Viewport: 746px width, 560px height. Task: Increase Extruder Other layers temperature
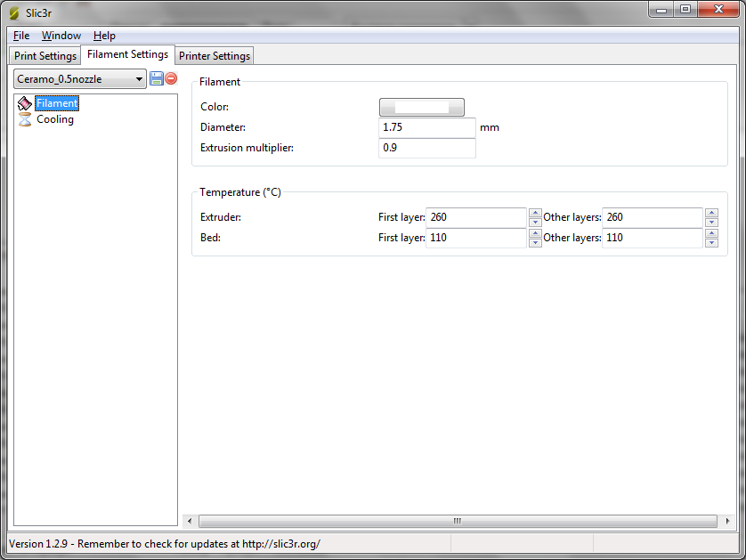pyautogui.click(x=712, y=213)
